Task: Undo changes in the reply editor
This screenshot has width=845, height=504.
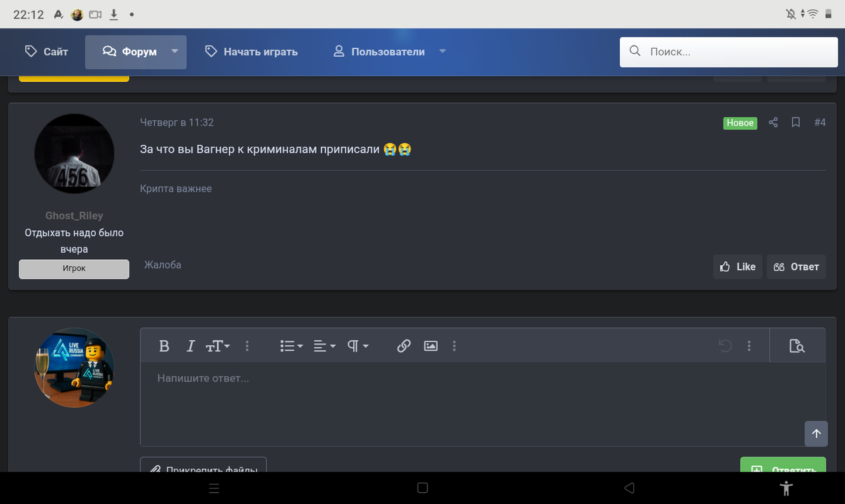Action: tap(725, 345)
